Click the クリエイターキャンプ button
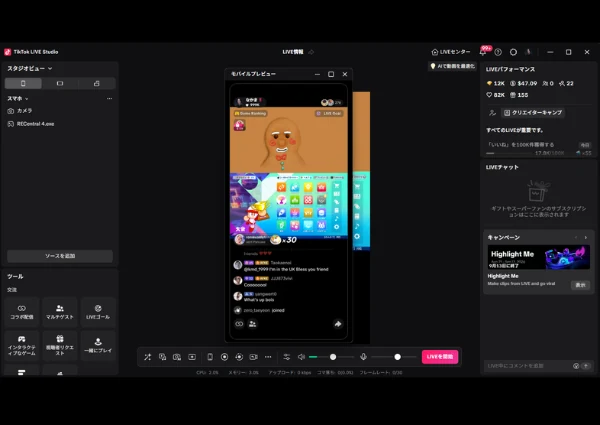This screenshot has height=425, width=600. click(x=533, y=112)
